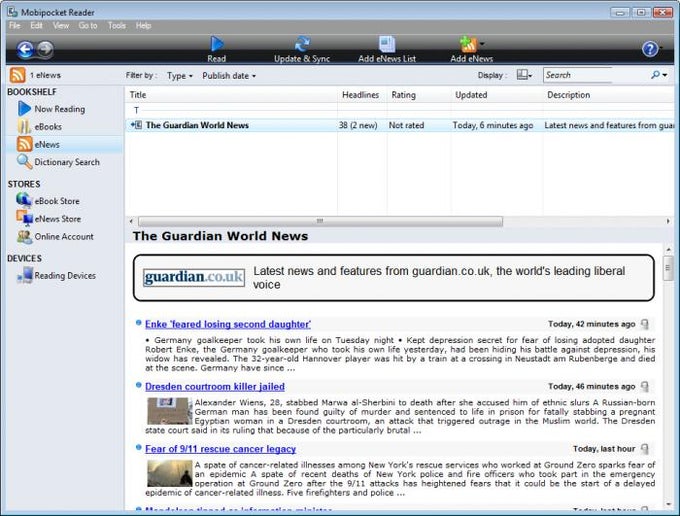This screenshot has width=680, height=516.
Task: Click the Mobipocket Reader title bar icon
Action: (13, 12)
